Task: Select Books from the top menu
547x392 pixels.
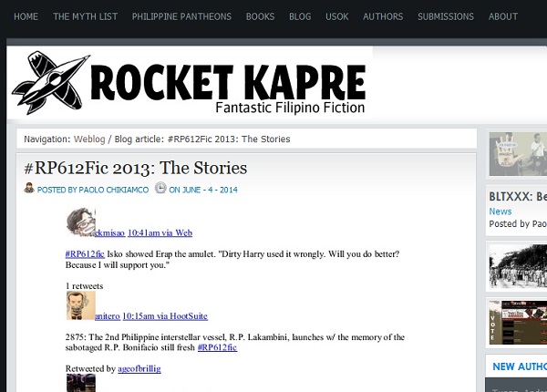Action: coord(260,16)
